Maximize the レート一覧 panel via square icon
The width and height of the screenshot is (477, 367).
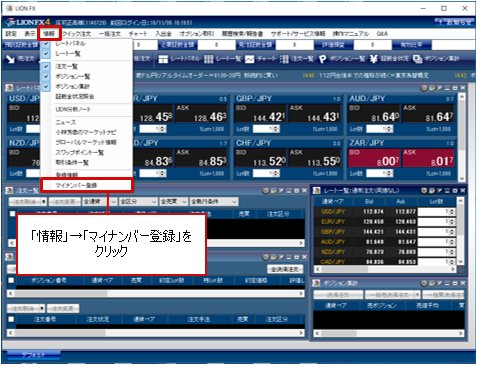[x=455, y=190]
